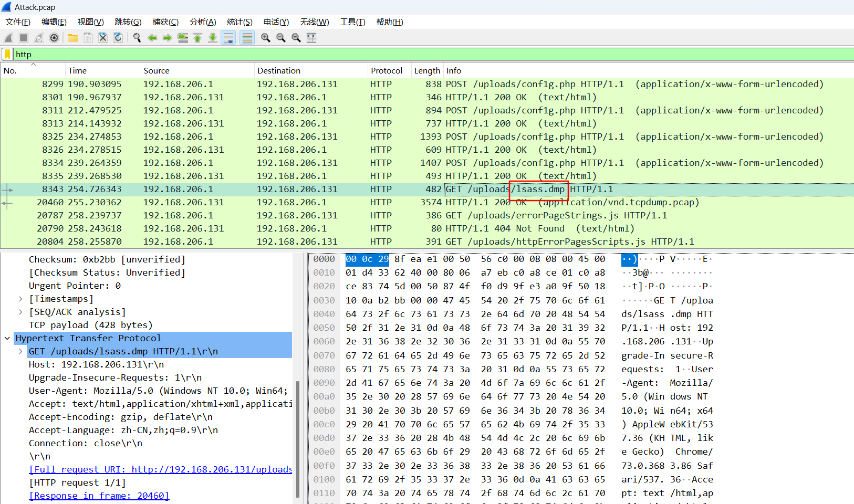
Task: Open the 编辑(E) menu
Action: click(54, 22)
